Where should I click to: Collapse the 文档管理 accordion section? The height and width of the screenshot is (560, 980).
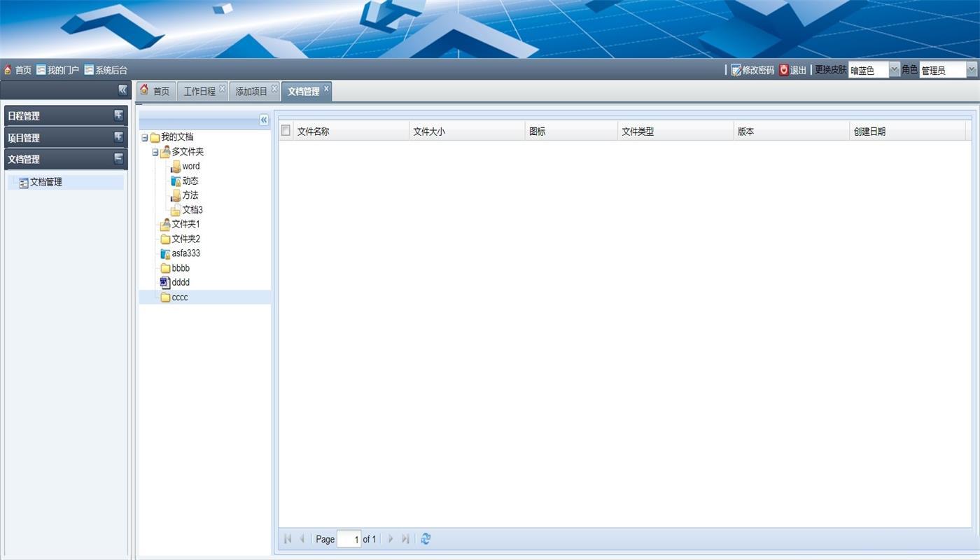click(118, 158)
